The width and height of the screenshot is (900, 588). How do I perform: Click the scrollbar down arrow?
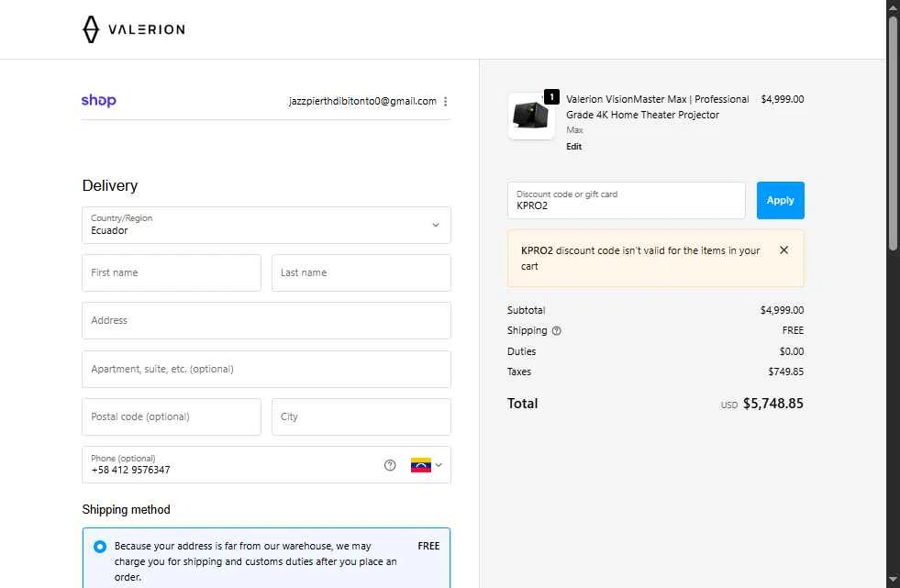pyautogui.click(x=893, y=580)
